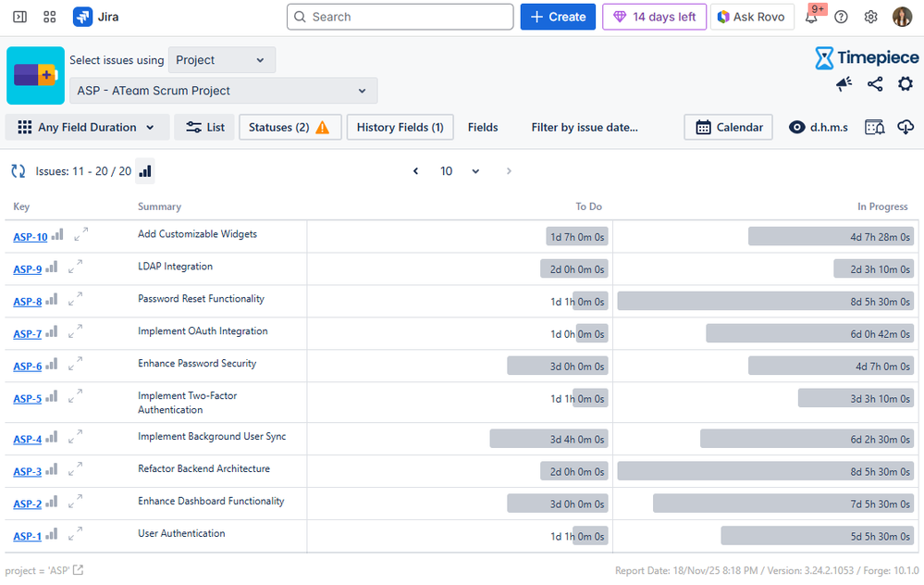Open the History Fields (1) menu

tap(400, 128)
